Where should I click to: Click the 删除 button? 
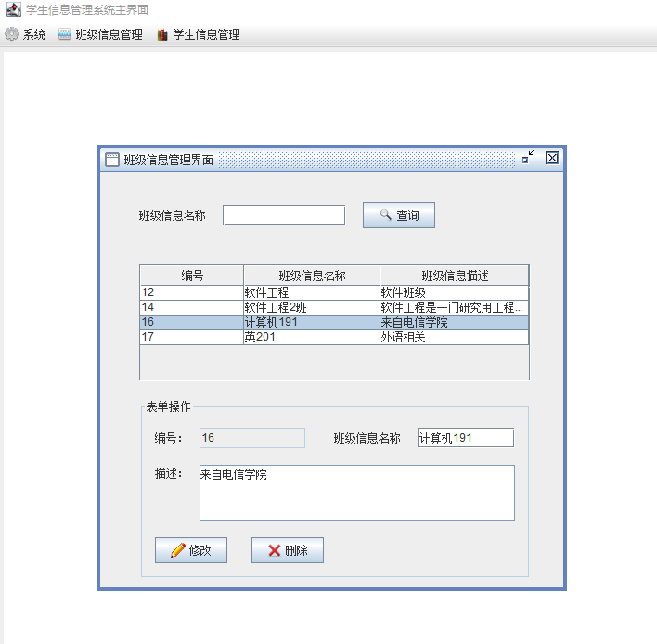click(288, 550)
